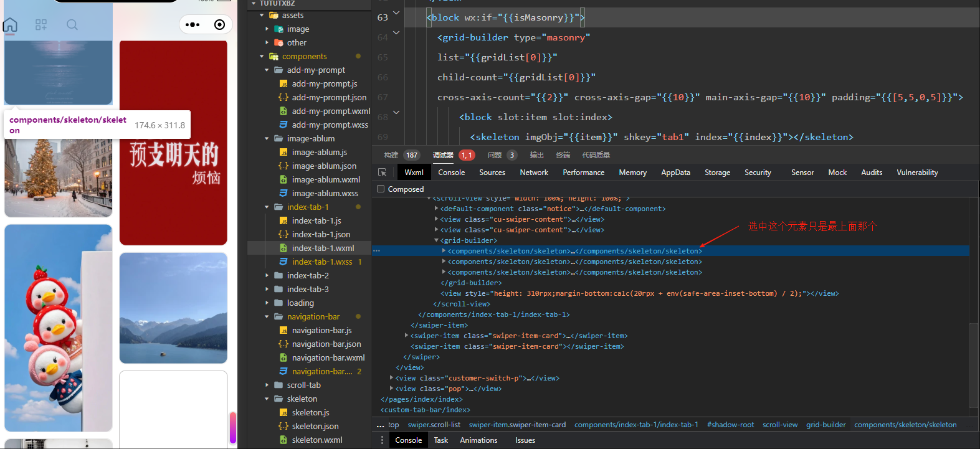Click the breadcrumb overflow ellipsis icon
980x449 pixels.
click(380, 425)
